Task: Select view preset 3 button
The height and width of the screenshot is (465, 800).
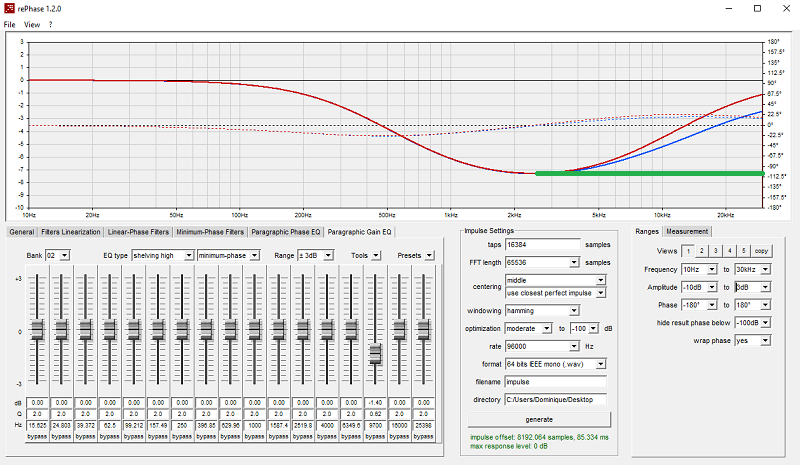Action: point(716,251)
